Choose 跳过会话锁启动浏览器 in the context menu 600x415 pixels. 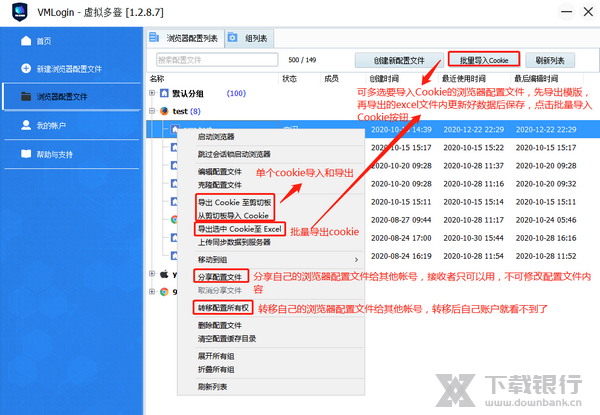click(234, 154)
